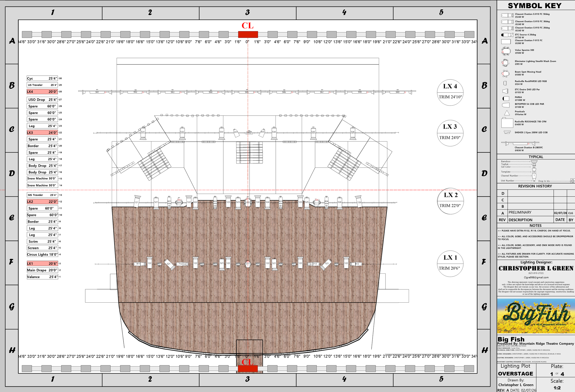The height and width of the screenshot is (392, 575).
Task: Select moving light 221 on LX2
Action: (179, 202)
